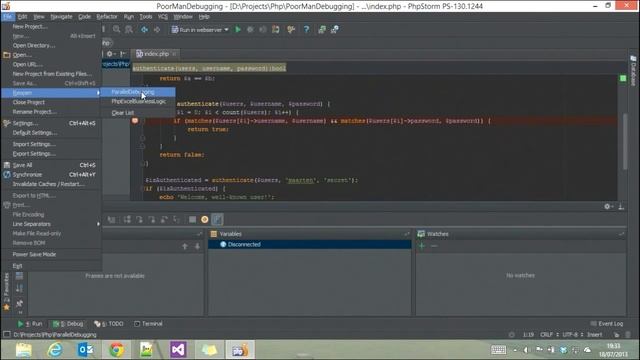640x360 pixels.
Task: Click the orange circle debugger toolbar icon
Action: point(204,220)
